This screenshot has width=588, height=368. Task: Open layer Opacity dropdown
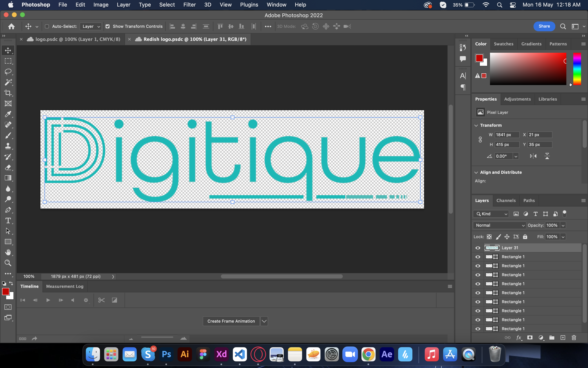tap(563, 225)
